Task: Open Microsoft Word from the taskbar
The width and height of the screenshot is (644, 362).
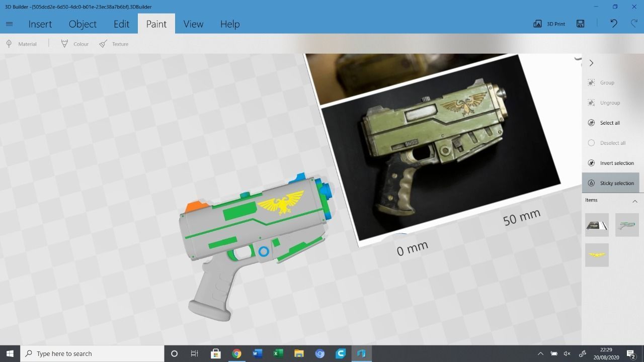Action: point(257,353)
